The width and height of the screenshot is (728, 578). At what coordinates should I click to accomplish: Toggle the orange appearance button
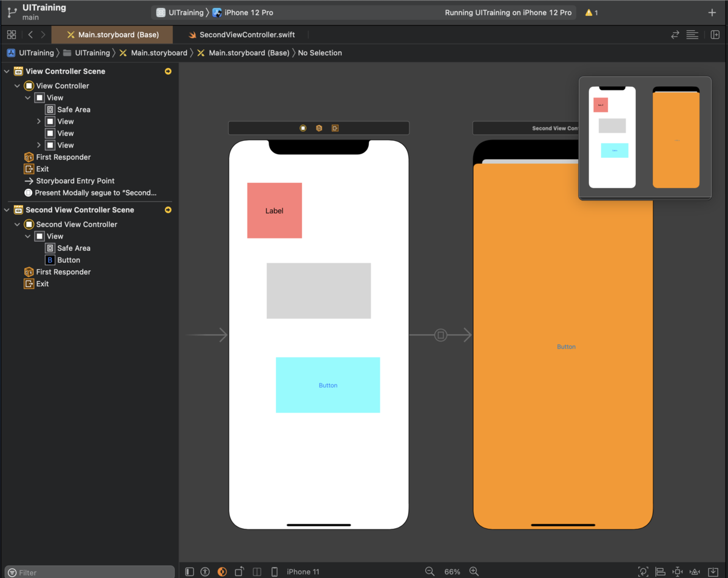coord(222,571)
